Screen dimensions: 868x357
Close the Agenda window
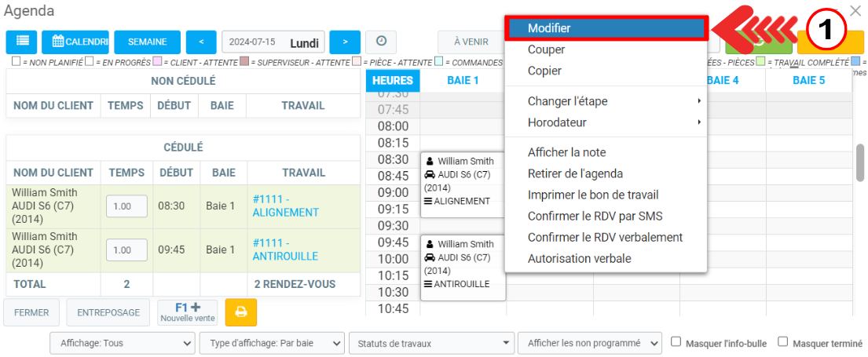[855, 11]
